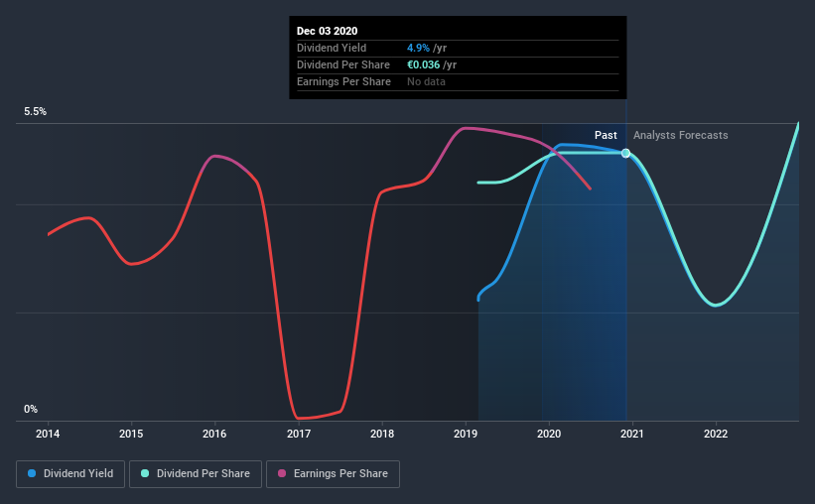Select the 2016 x-axis label
Viewport: 815px width, 504px height.
pos(214,434)
